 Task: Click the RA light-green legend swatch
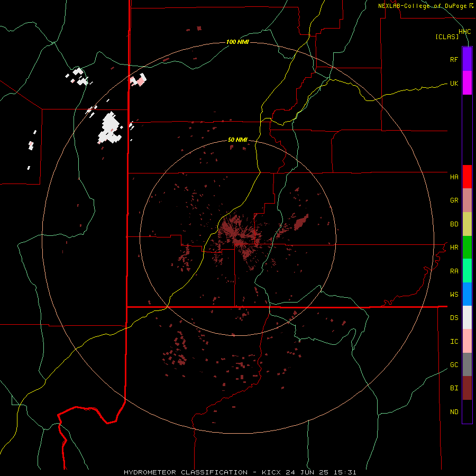467,271
